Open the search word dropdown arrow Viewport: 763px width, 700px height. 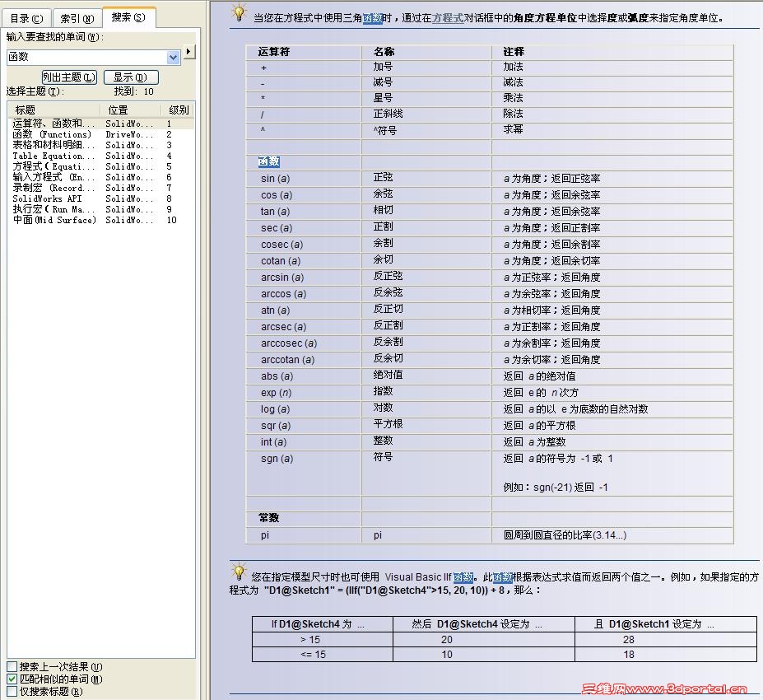tap(173, 58)
